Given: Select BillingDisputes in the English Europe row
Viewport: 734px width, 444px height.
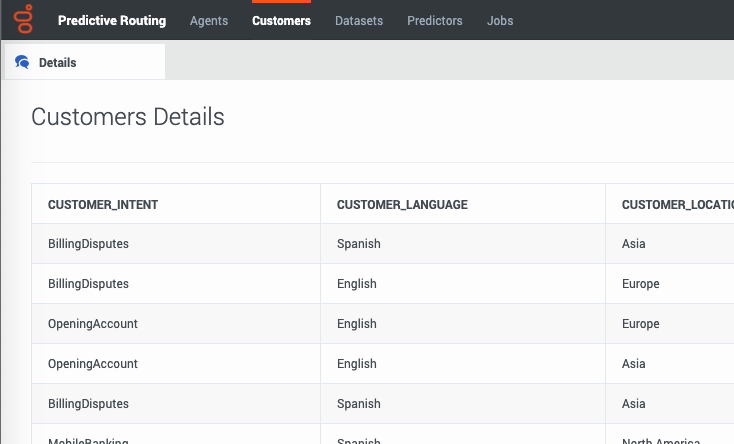Looking at the screenshot, I should [88, 284].
